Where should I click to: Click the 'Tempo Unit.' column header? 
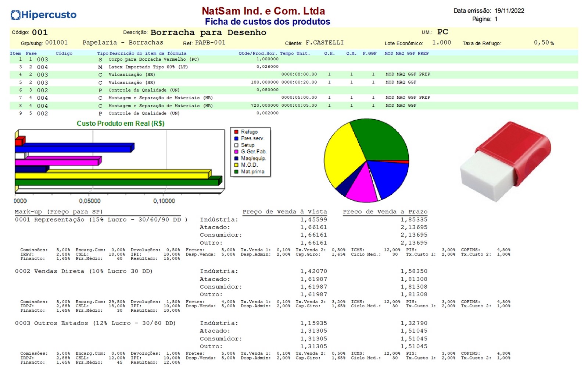click(x=295, y=53)
